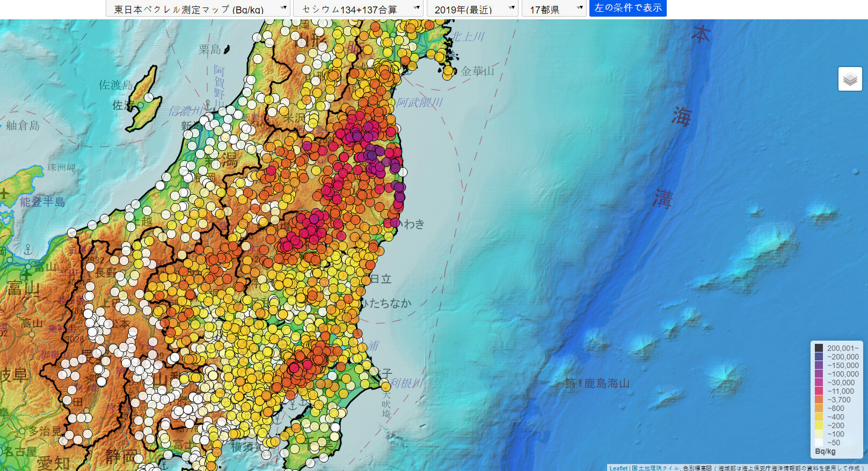Expand the 17都県 region dropdown
Screen dimensions: 868x471
[x=553, y=9]
